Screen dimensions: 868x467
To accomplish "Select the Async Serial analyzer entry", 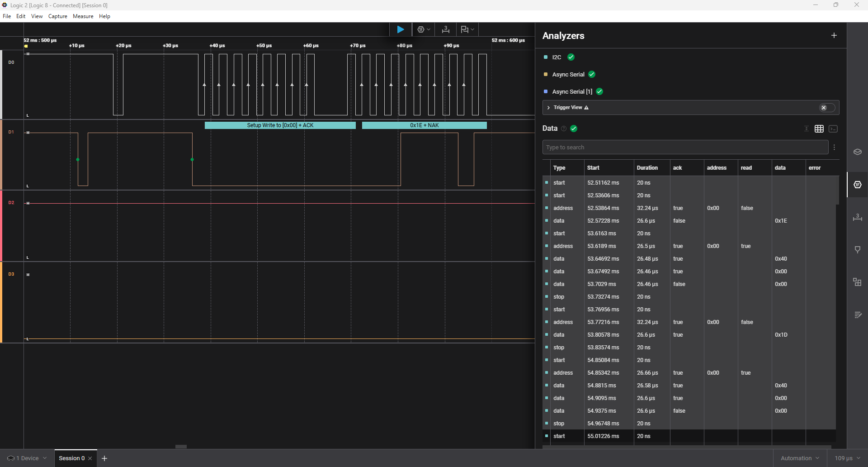I will [x=568, y=75].
